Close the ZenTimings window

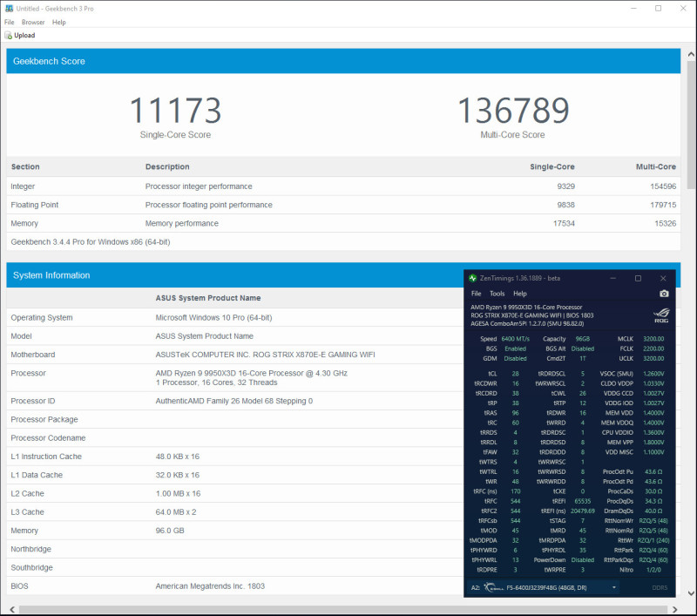[663, 278]
